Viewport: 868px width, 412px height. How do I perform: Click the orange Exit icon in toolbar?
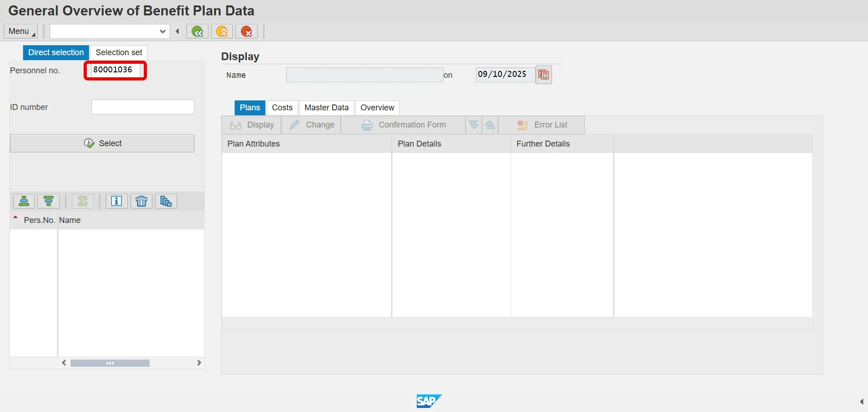[x=222, y=31]
